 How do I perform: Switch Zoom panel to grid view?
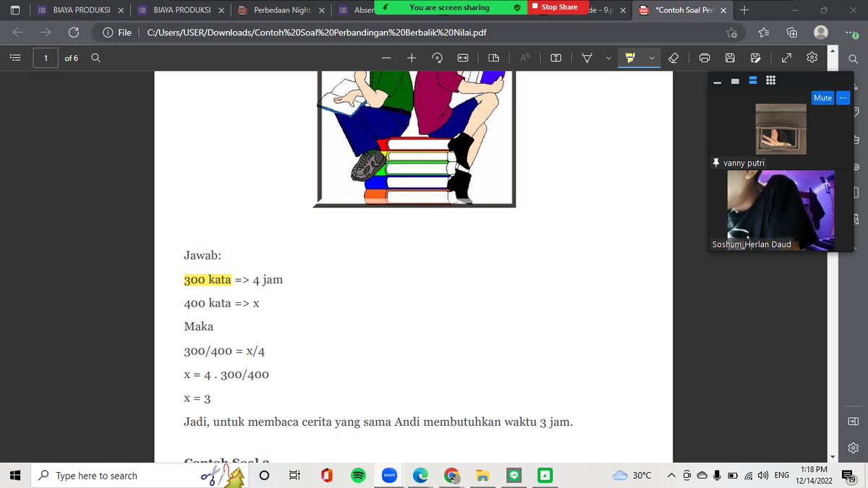click(x=770, y=80)
